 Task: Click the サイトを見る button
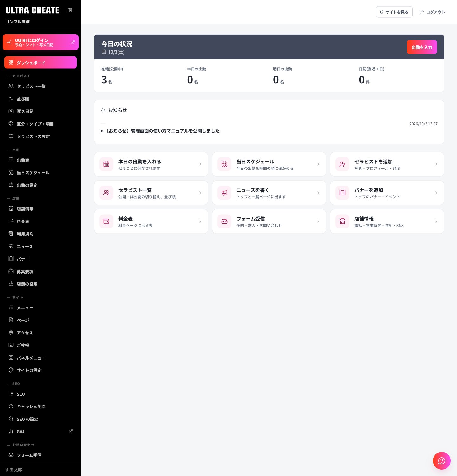pos(394,12)
